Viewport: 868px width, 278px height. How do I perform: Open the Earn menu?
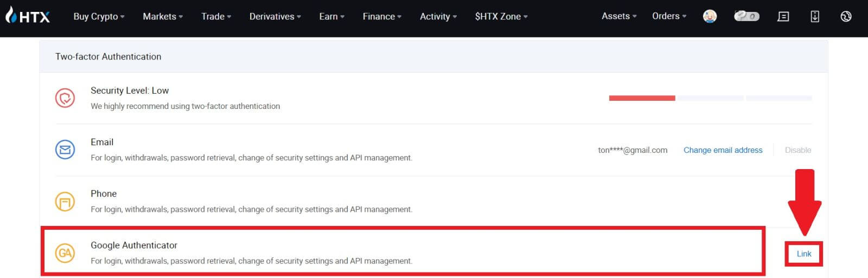[x=331, y=16]
